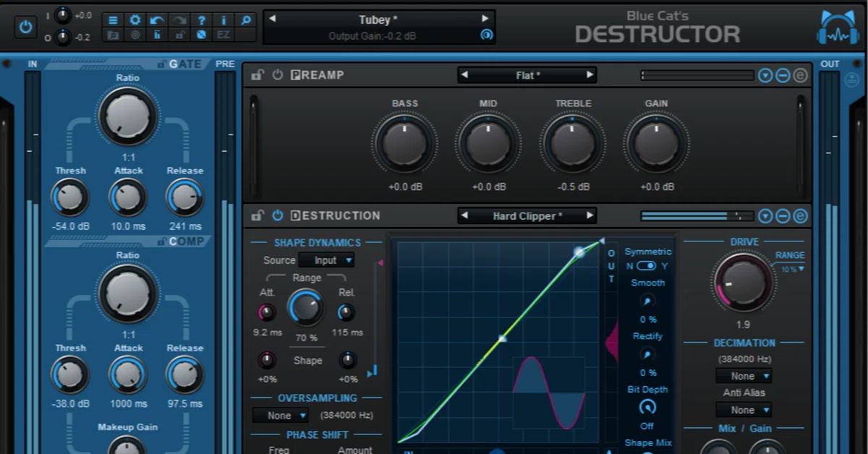Screen dimensions: 868x454
Task: Click the undo arrow icon
Action: click(x=157, y=20)
